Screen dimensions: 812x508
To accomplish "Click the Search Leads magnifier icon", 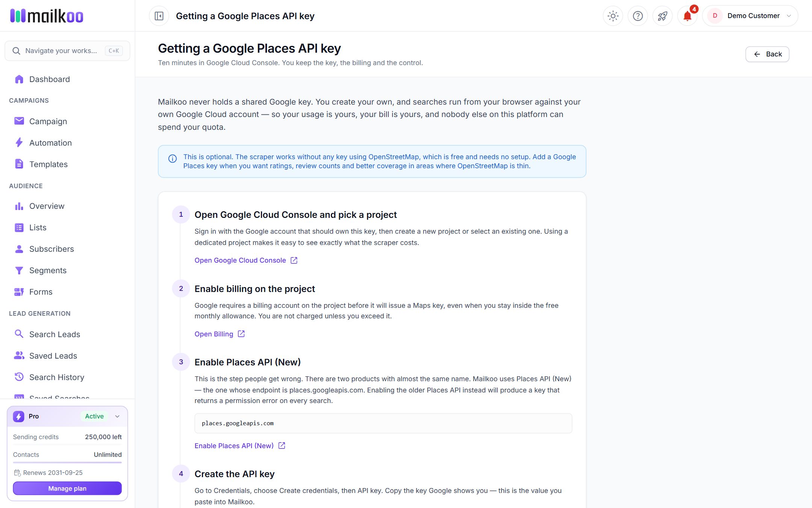I will coord(19,334).
